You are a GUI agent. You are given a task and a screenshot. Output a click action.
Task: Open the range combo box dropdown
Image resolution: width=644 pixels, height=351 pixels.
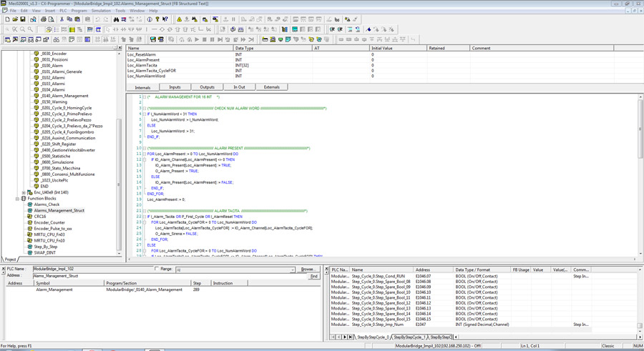(293, 270)
